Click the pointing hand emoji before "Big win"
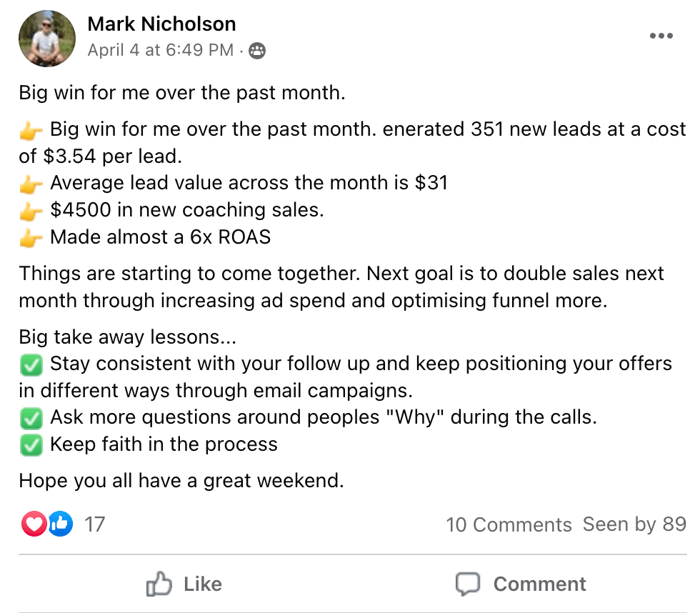700x613 pixels. pyautogui.click(x=31, y=130)
